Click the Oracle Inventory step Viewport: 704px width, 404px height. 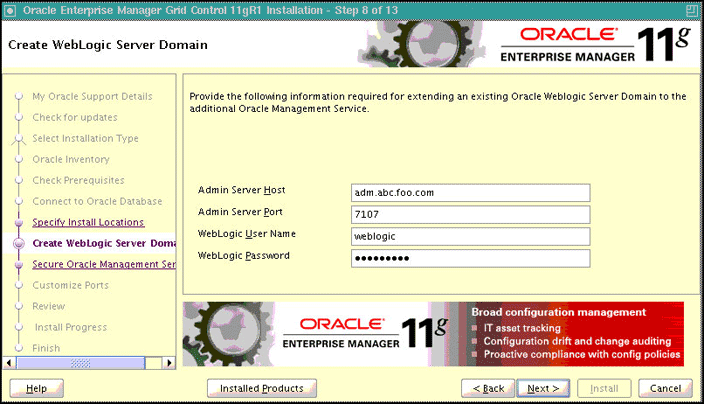click(x=70, y=159)
